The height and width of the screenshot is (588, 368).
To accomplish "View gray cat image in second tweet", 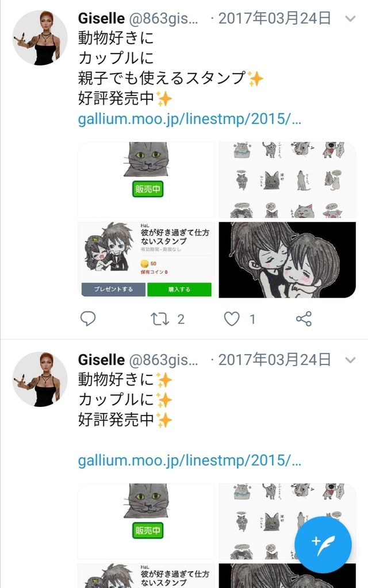I will pyautogui.click(x=146, y=521).
